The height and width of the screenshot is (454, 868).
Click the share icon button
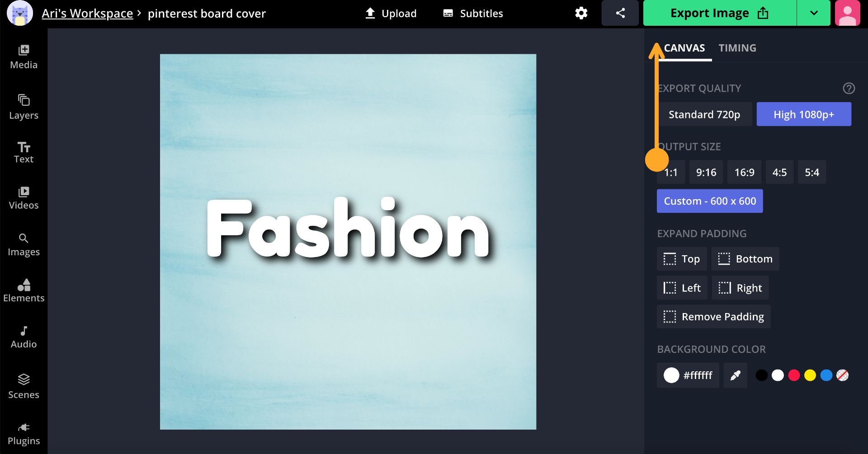pos(620,13)
